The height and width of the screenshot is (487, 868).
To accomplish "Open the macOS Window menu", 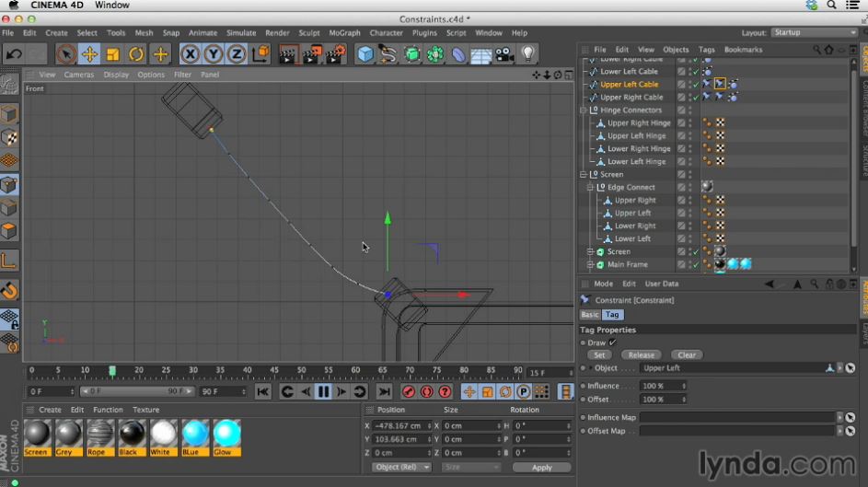I will coord(111,5).
